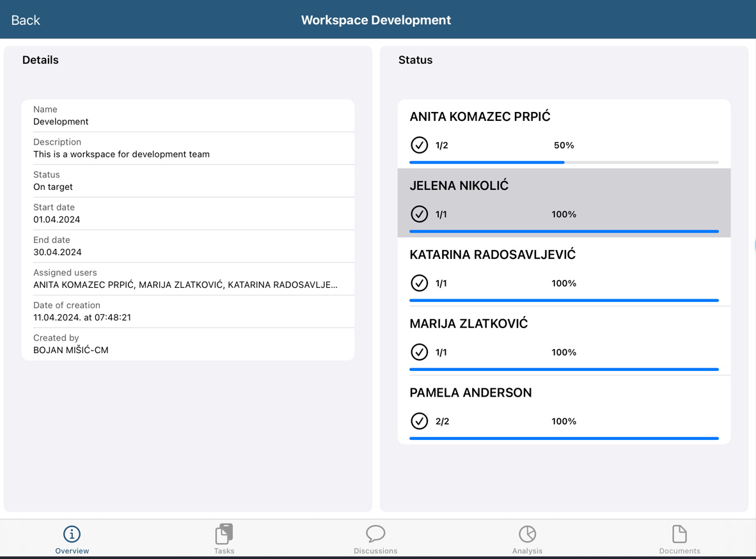Tap the checkmark circle for Marija Zlatković
Image resolution: width=756 pixels, height=559 pixels.
tap(419, 352)
